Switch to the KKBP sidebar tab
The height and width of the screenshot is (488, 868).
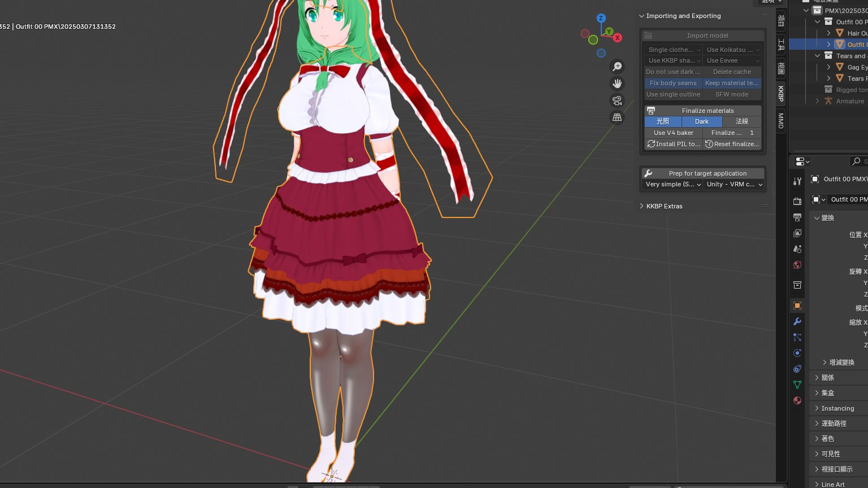coord(781,93)
